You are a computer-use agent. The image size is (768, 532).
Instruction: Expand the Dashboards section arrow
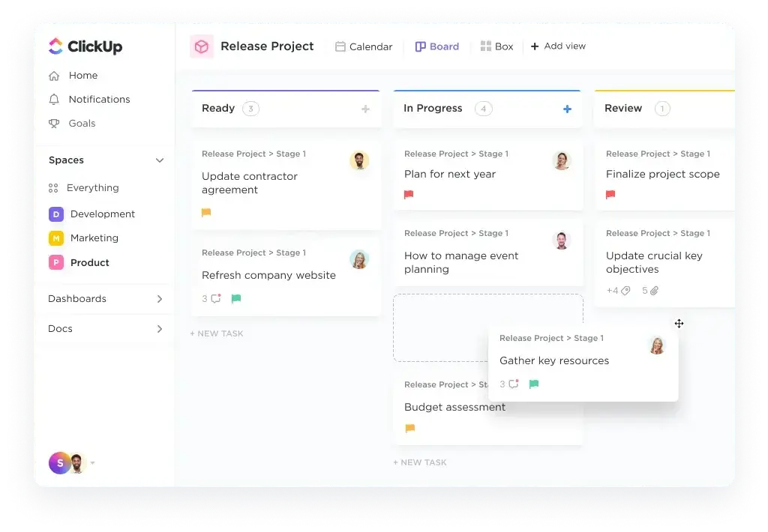(x=160, y=299)
